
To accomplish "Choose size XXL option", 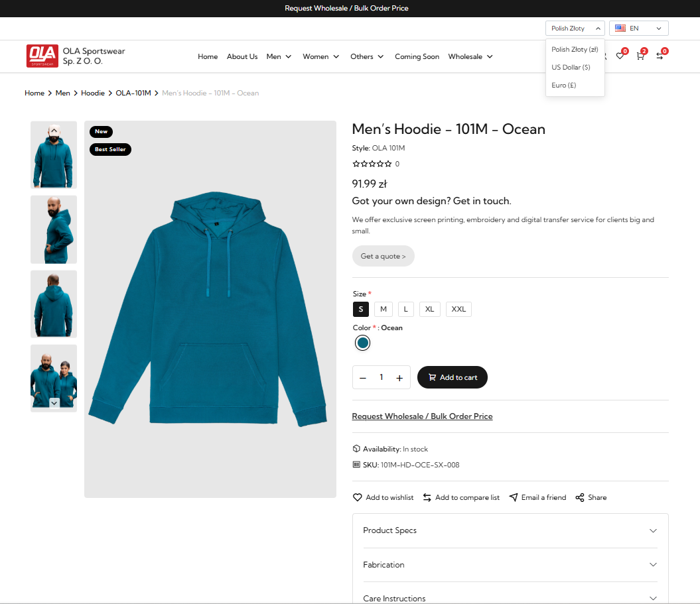I will tap(458, 309).
